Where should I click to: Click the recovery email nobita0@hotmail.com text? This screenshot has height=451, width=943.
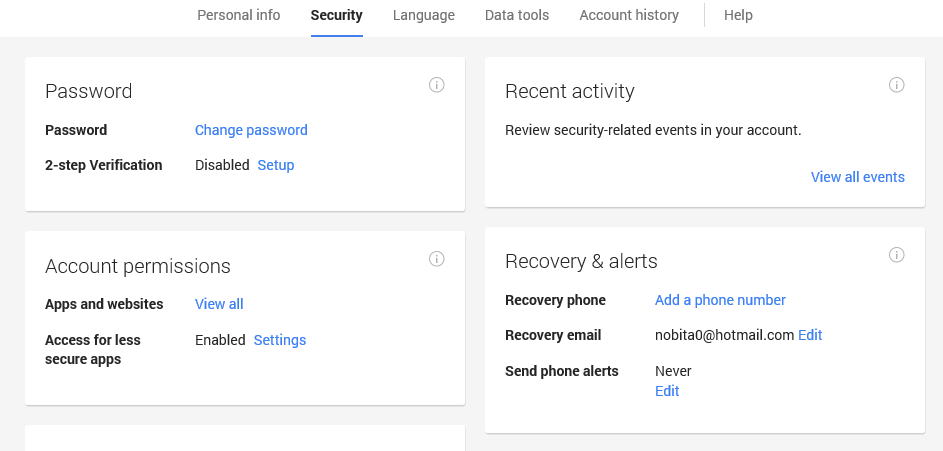724,335
